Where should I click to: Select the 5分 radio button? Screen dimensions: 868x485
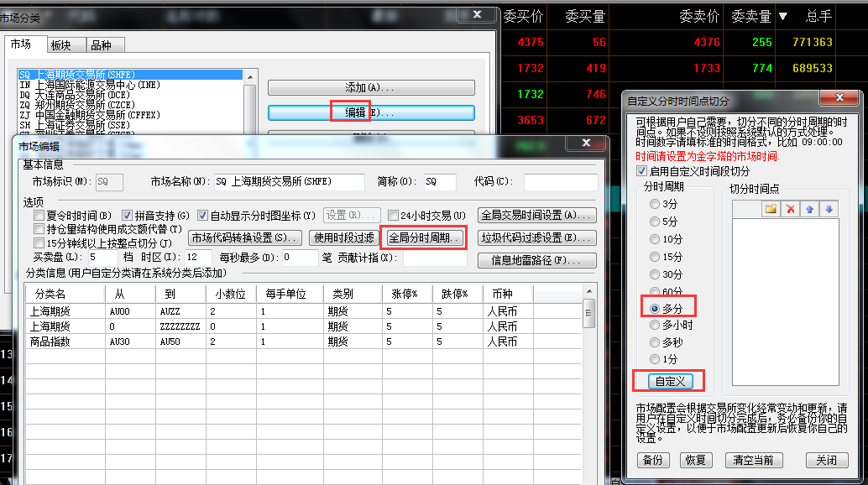(655, 222)
